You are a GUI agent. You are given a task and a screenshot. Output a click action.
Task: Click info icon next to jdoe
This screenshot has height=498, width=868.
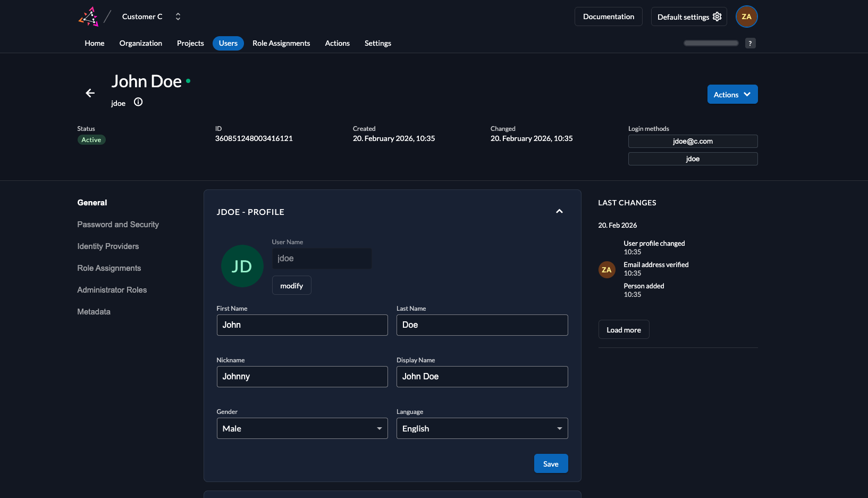coord(138,102)
